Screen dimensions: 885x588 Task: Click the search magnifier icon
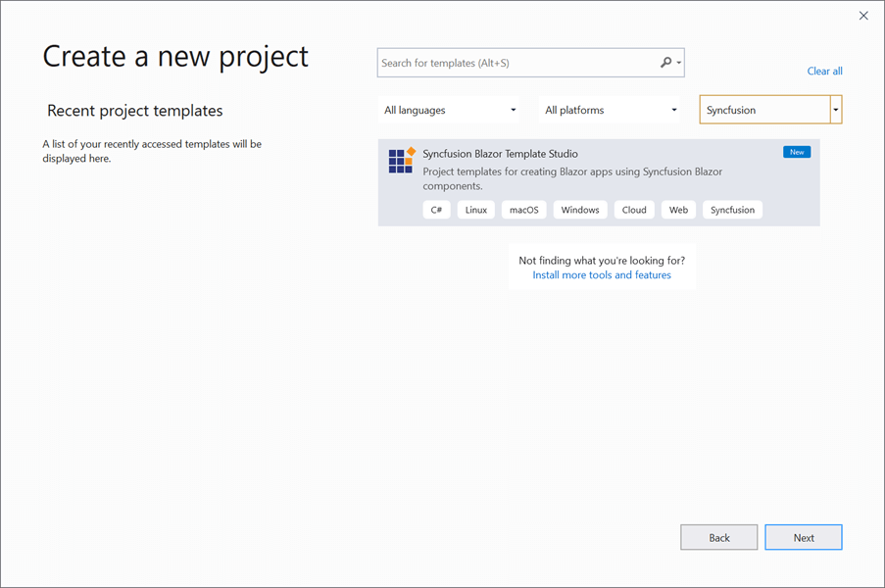[666, 63]
